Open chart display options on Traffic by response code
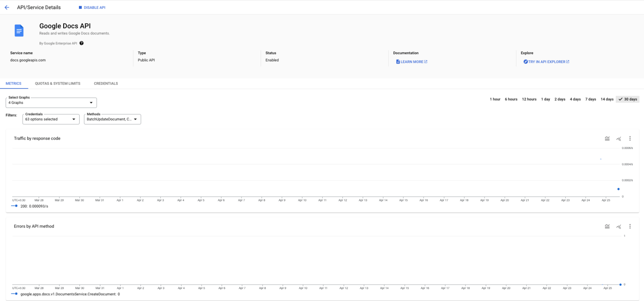The width and height of the screenshot is (644, 301). click(607, 138)
